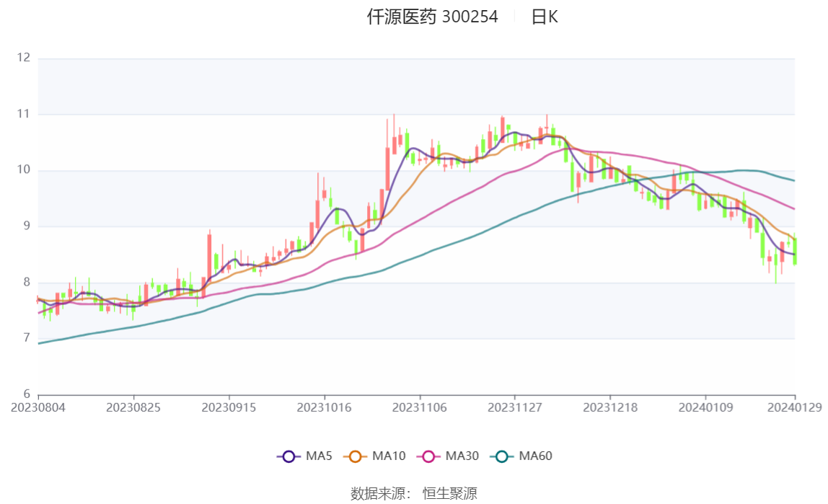Click x-axis date label 20231127
The image size is (828, 504).
pos(515,407)
